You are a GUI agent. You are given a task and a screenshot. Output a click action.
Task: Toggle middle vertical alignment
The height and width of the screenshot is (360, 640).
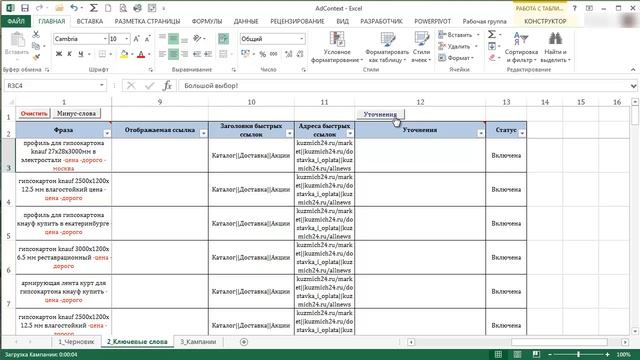[173, 39]
